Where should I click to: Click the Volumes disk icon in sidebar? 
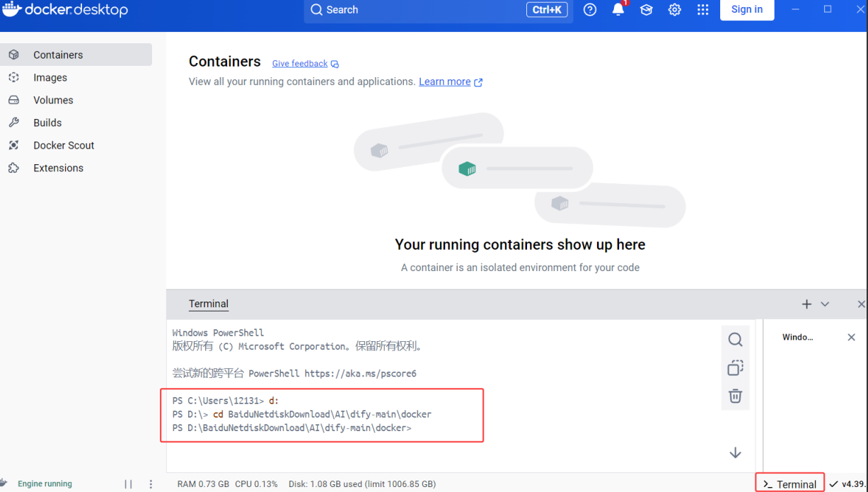click(13, 100)
